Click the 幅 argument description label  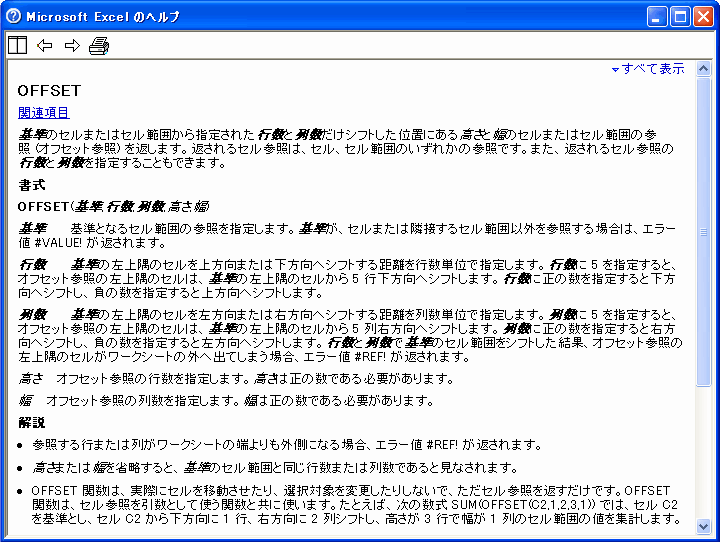tap(26, 401)
